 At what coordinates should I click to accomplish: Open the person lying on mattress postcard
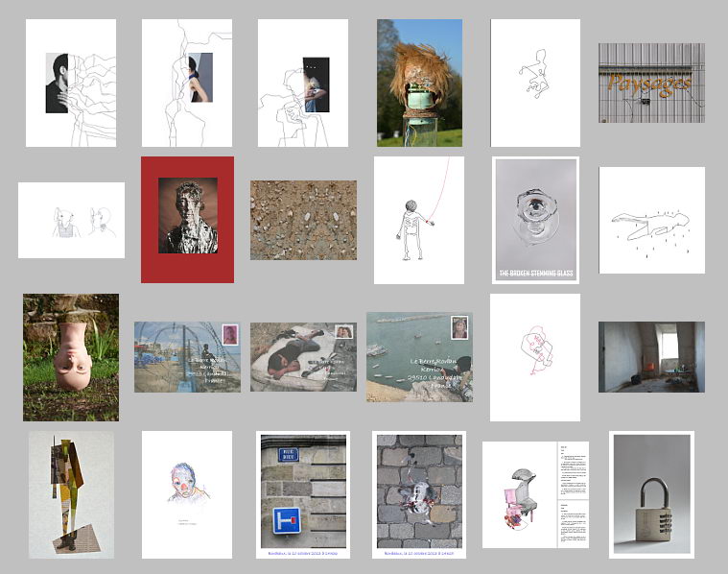pyautogui.click(x=304, y=357)
